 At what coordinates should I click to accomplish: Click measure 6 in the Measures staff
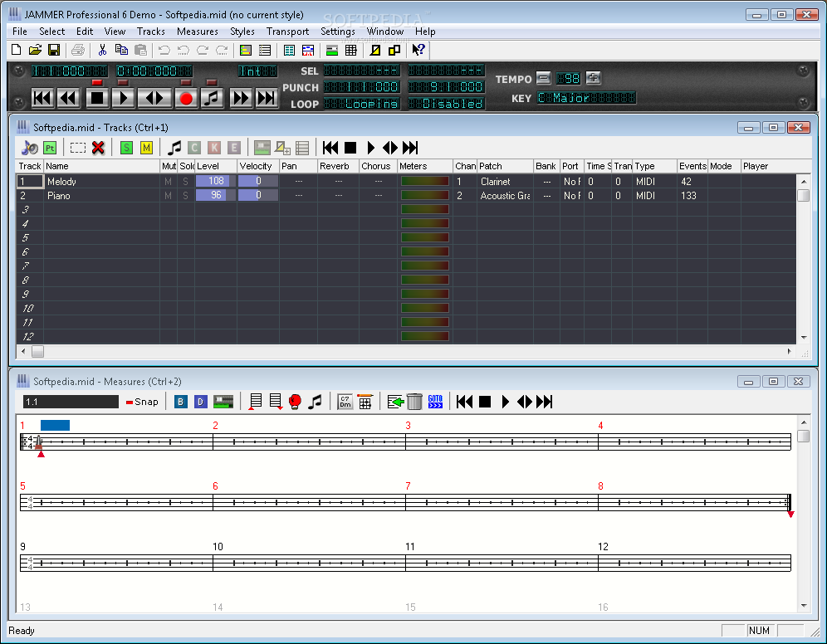309,502
